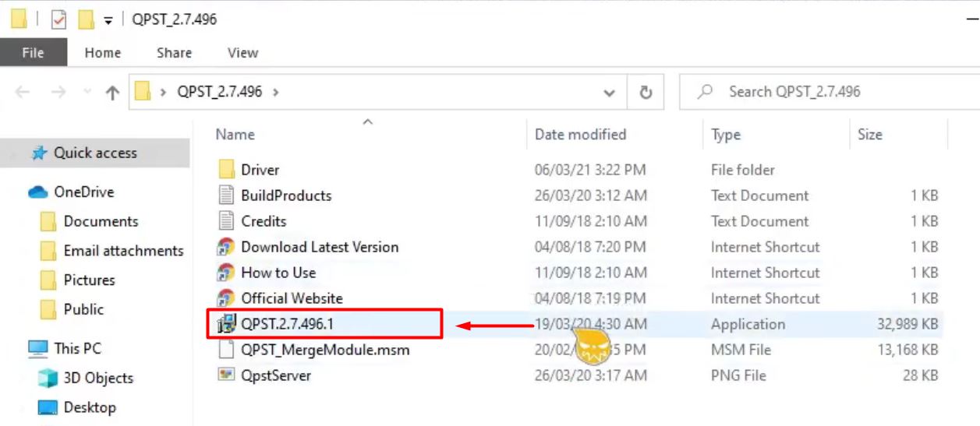Select the How to Use shortcut icon
980x426 pixels.
(x=226, y=273)
